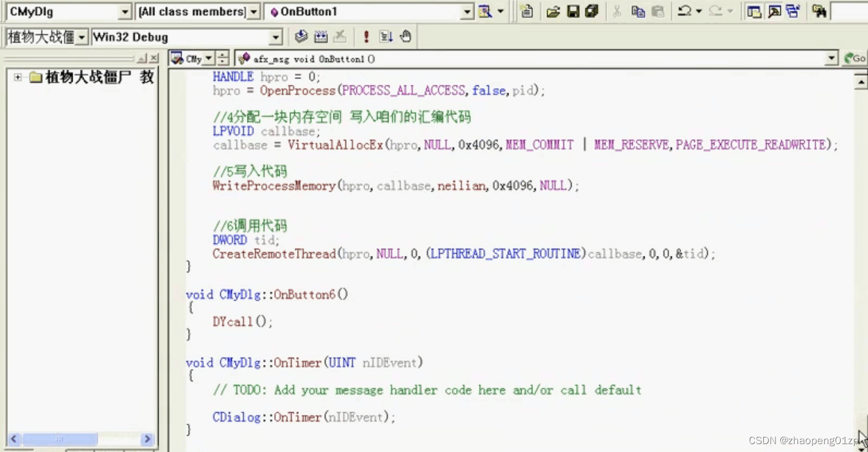Click the CDialog::OnTimer(nIDEvent) line
Image resolution: width=868 pixels, height=452 pixels.
(x=304, y=418)
